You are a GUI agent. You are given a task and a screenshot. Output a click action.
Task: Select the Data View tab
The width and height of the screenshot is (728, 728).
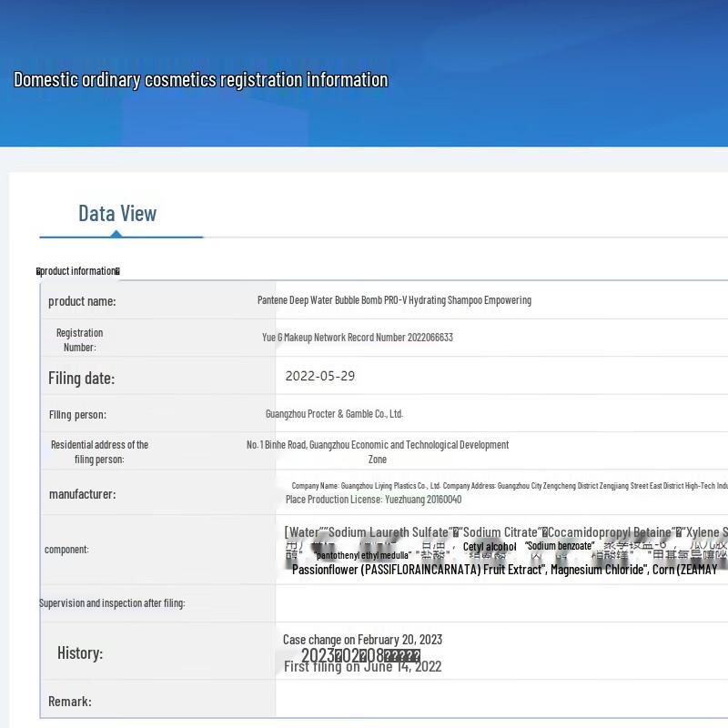117,213
